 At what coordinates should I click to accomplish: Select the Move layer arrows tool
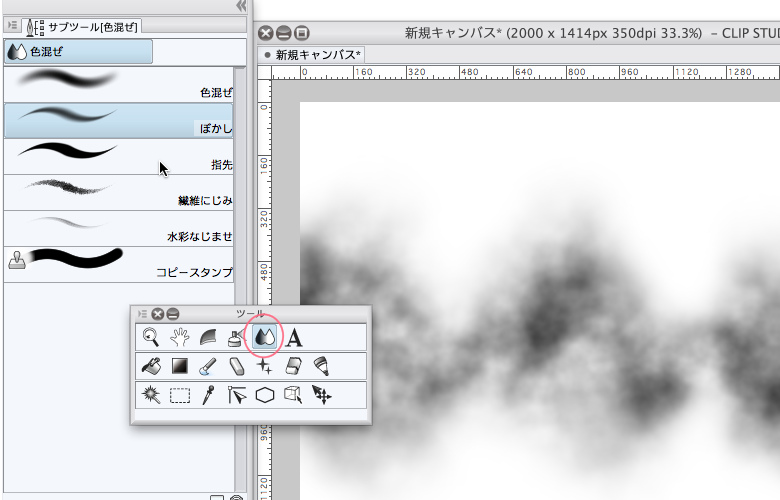pos(322,395)
